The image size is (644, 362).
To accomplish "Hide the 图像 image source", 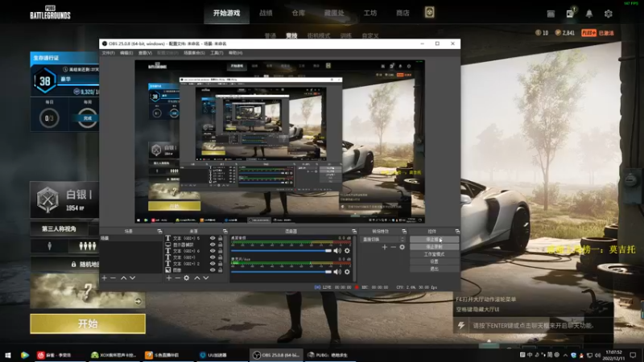I will point(213,270).
